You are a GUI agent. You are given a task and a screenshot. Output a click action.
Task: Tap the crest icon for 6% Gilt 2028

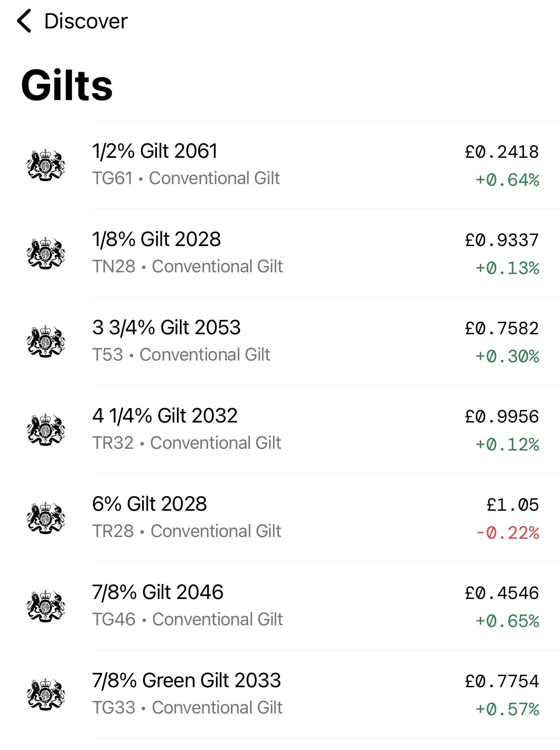click(46, 518)
